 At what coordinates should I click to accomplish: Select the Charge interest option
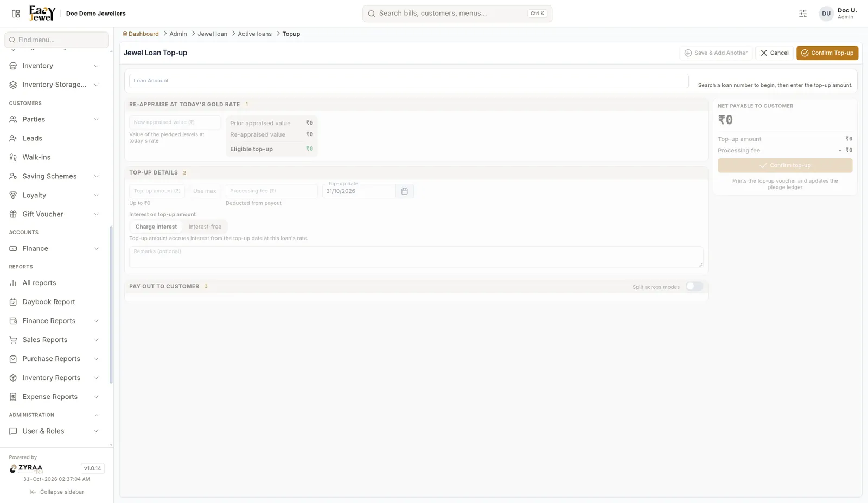(156, 227)
